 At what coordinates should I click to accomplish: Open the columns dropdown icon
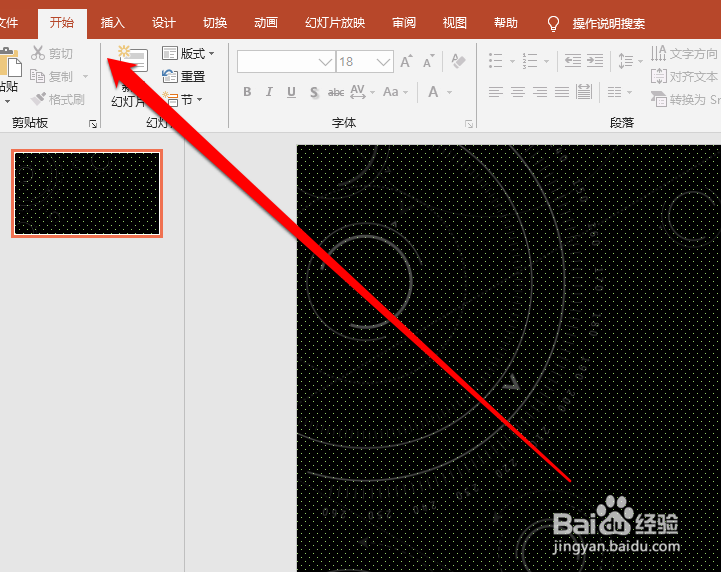(x=619, y=92)
